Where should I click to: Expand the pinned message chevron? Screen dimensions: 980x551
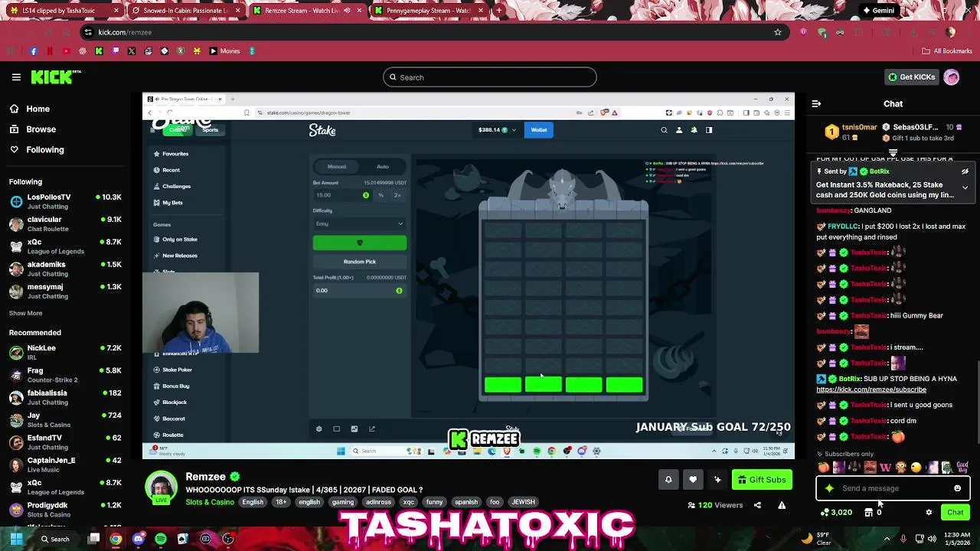point(965,187)
